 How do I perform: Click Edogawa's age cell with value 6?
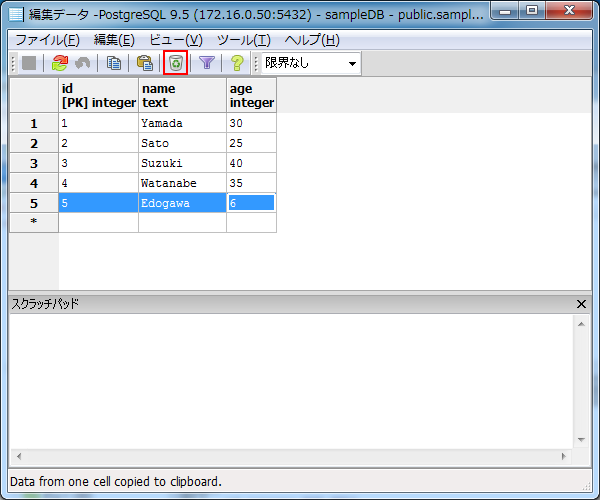pyautogui.click(x=251, y=203)
